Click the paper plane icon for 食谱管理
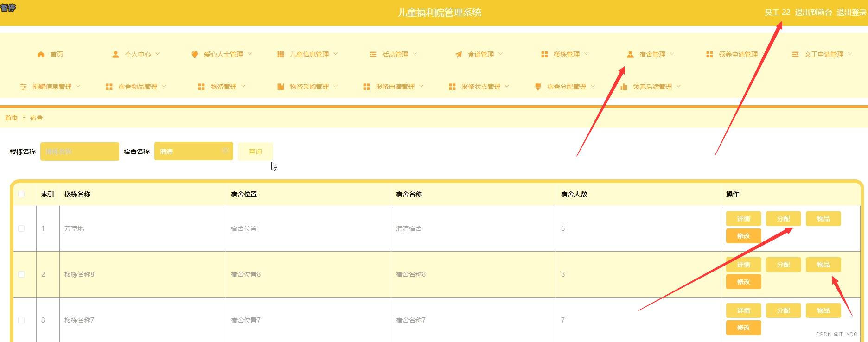Image resolution: width=868 pixels, height=342 pixels. click(x=459, y=54)
